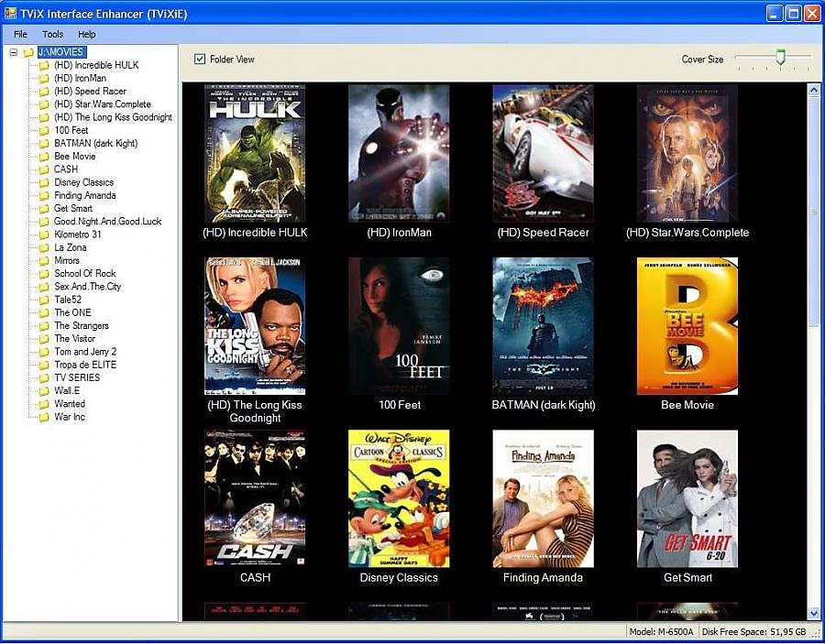Click the folder icon beside The Visitor
Image resolution: width=825 pixels, height=644 pixels.
tap(44, 339)
